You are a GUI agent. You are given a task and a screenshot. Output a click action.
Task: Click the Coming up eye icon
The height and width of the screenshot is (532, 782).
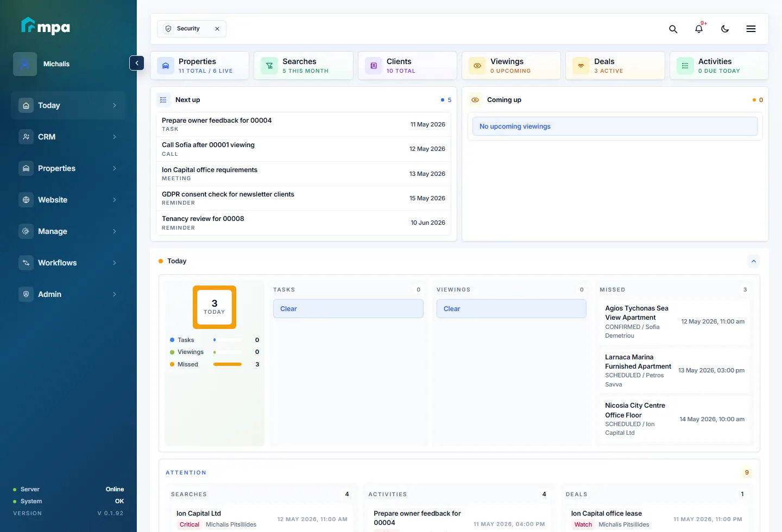[x=475, y=100]
